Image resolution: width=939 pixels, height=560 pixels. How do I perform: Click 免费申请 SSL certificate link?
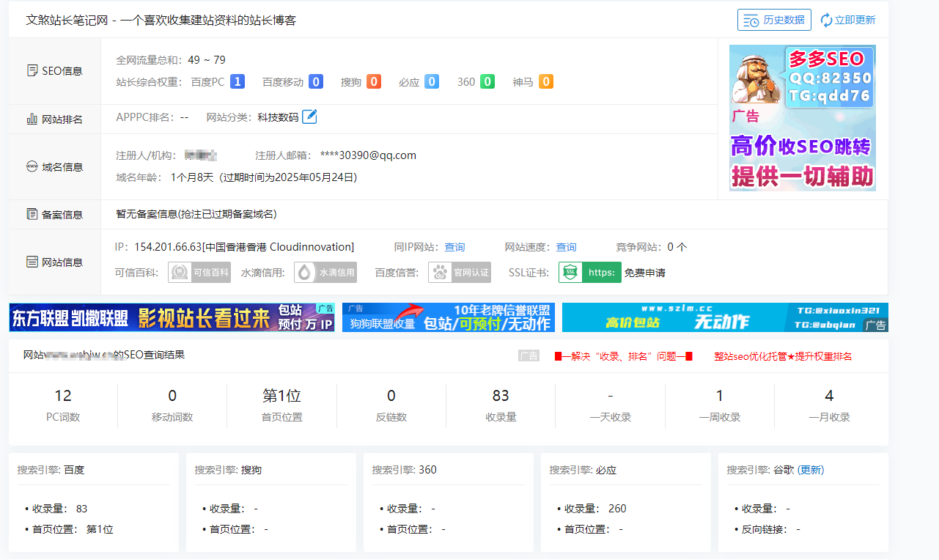pyautogui.click(x=645, y=273)
